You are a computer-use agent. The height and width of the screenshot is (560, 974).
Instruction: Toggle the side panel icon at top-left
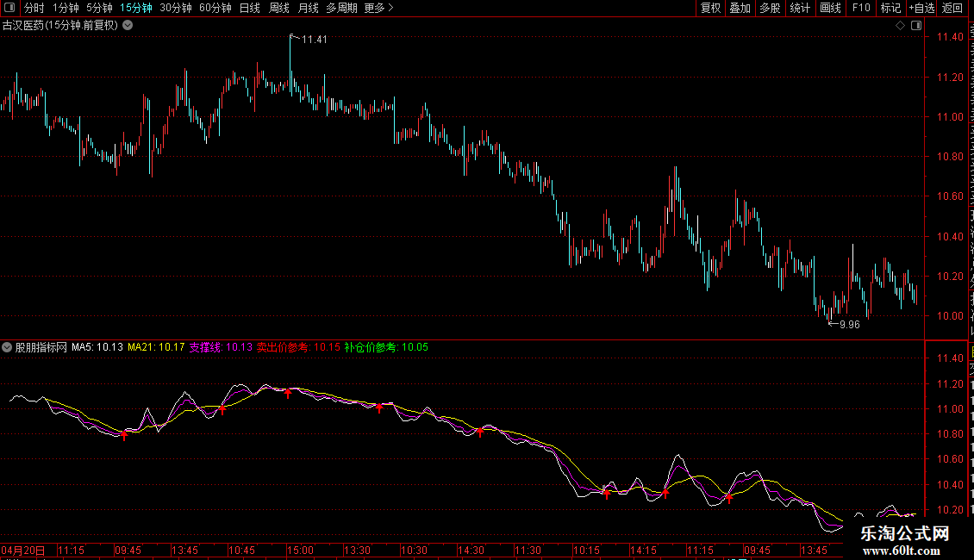(9, 8)
